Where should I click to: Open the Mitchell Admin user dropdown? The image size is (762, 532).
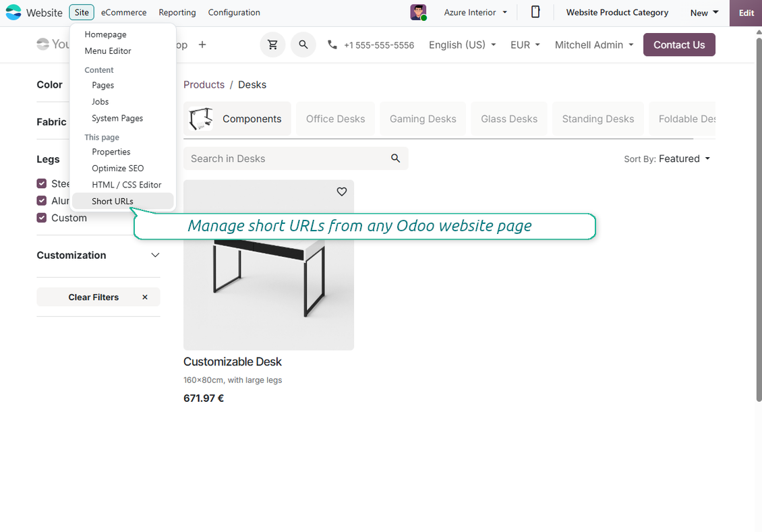[x=594, y=45]
